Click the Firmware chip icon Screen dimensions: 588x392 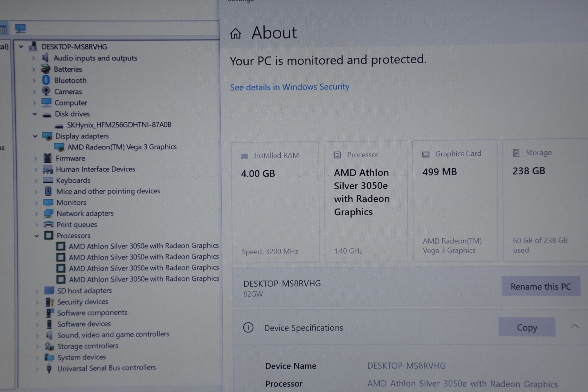tap(47, 158)
